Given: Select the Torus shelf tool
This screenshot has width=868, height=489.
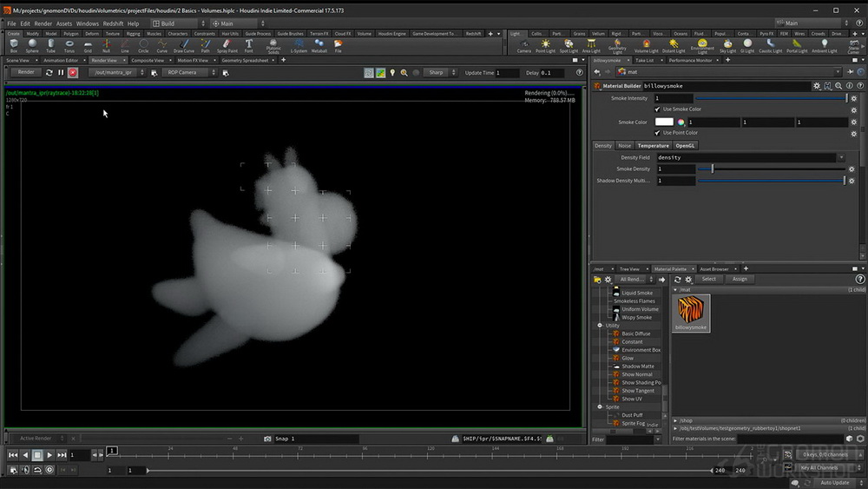Looking at the screenshot, I should click(x=69, y=45).
